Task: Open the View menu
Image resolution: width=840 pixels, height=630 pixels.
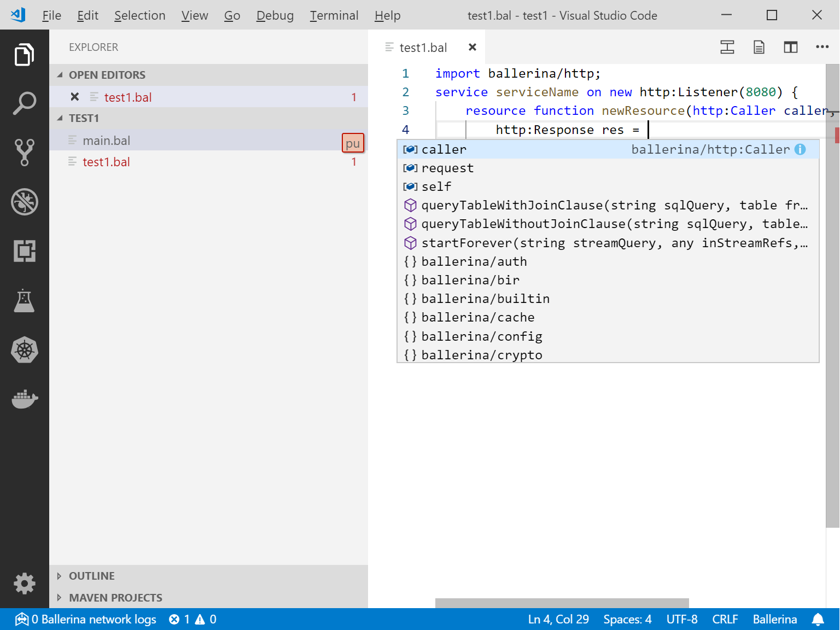Action: point(195,15)
